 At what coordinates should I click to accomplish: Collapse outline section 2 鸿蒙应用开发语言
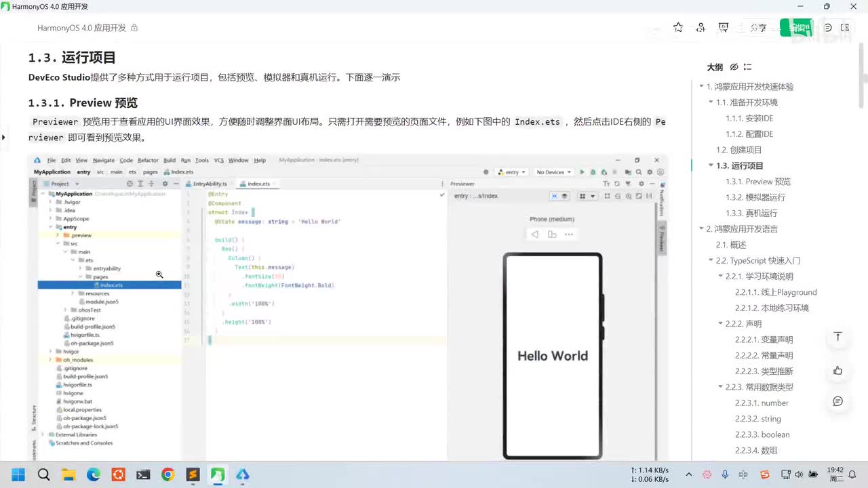point(701,229)
